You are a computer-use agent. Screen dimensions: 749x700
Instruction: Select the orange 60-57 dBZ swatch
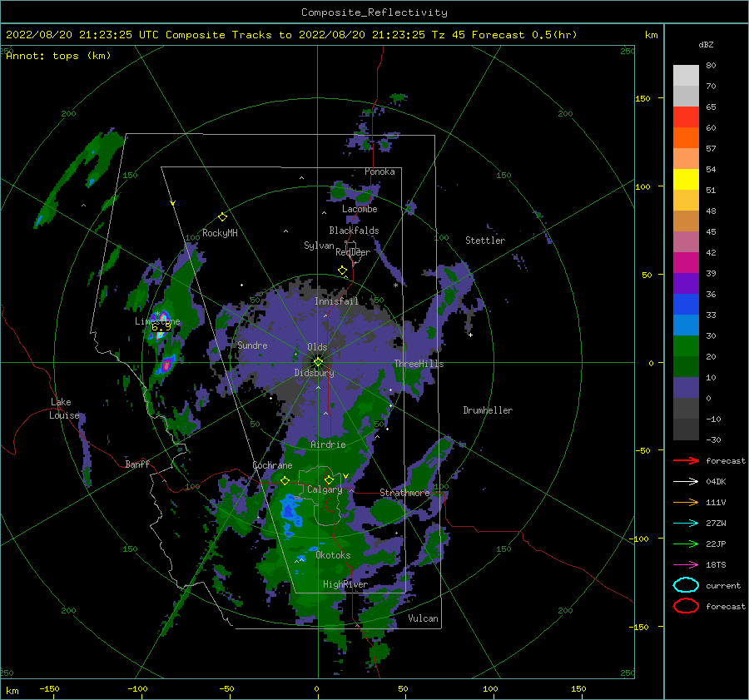point(686,137)
